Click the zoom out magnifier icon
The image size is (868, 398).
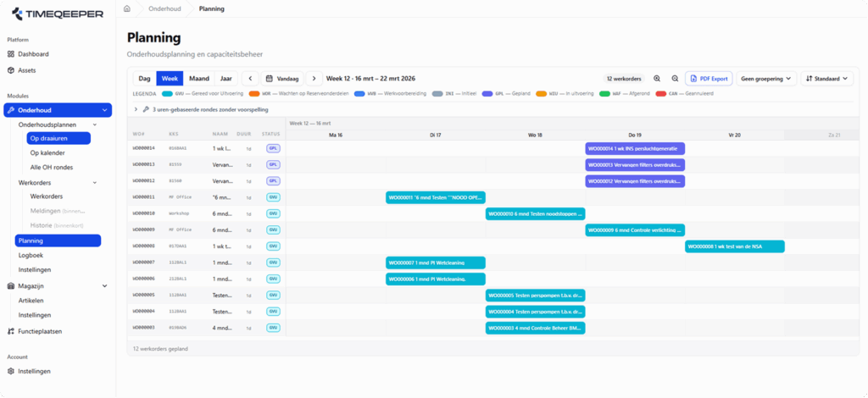(675, 79)
